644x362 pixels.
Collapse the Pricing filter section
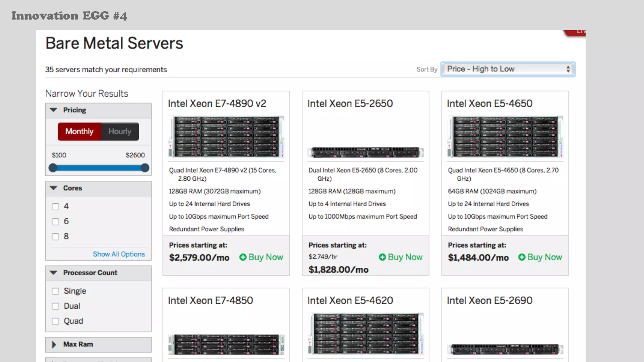coord(54,110)
